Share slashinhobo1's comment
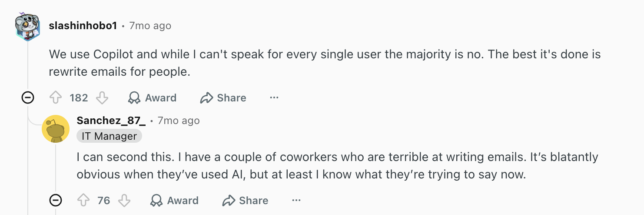 [x=223, y=98]
